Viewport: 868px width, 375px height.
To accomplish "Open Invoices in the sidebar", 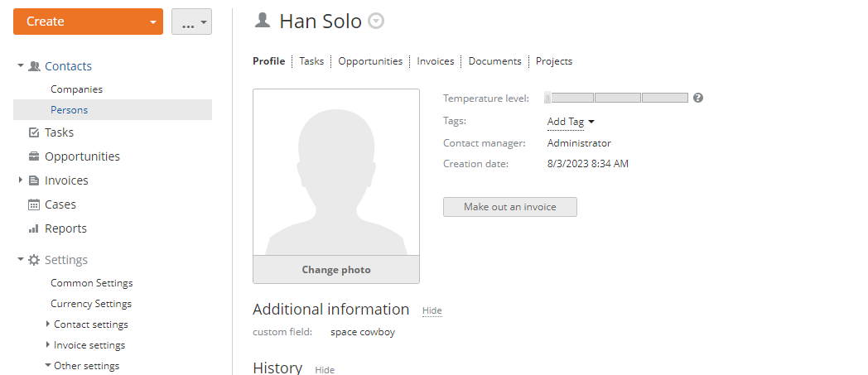I will pyautogui.click(x=66, y=180).
